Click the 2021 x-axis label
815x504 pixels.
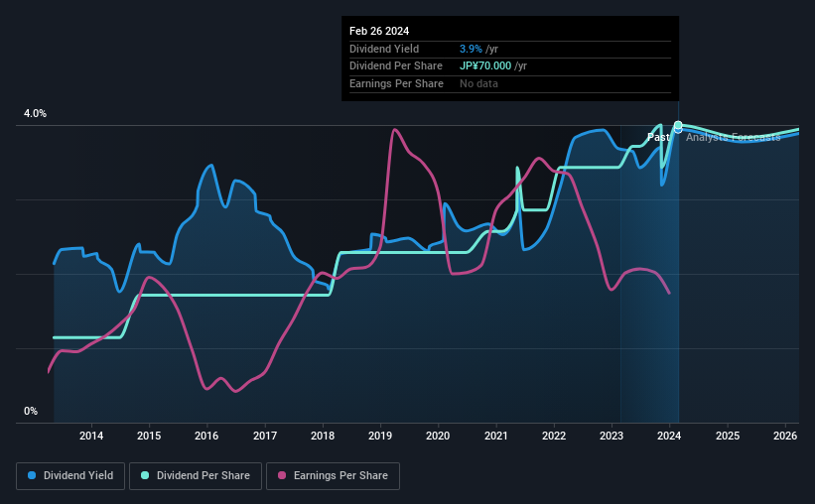click(x=496, y=436)
